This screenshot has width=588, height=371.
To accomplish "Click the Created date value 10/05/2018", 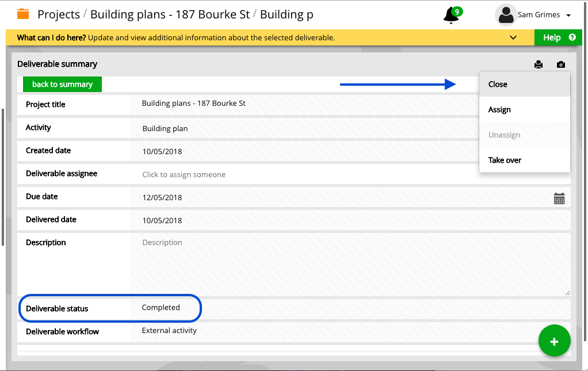I will pos(162,151).
